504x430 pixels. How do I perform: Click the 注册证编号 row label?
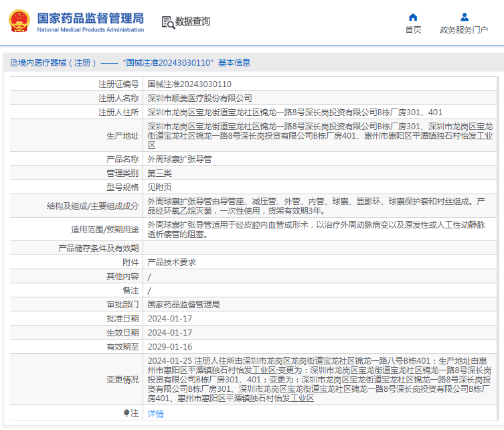(x=118, y=84)
